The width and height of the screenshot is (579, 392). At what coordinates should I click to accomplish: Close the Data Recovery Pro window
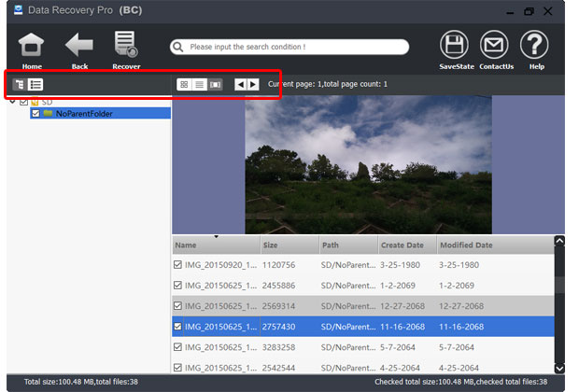pos(548,11)
